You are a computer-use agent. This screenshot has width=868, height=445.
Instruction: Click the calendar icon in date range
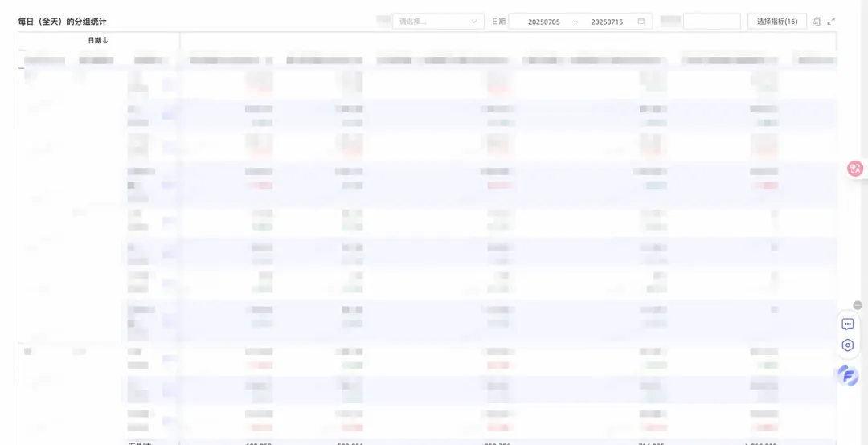point(641,22)
